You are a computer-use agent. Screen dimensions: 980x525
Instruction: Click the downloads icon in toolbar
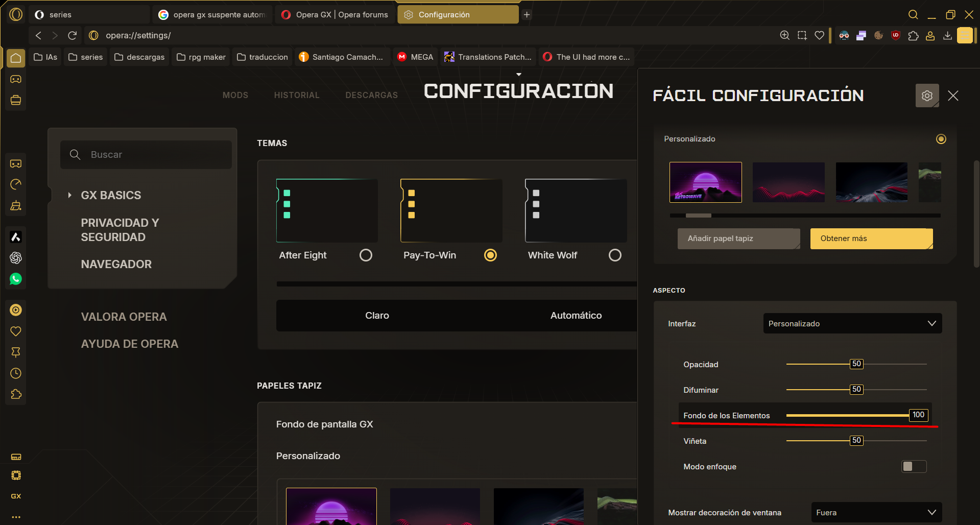tap(947, 35)
